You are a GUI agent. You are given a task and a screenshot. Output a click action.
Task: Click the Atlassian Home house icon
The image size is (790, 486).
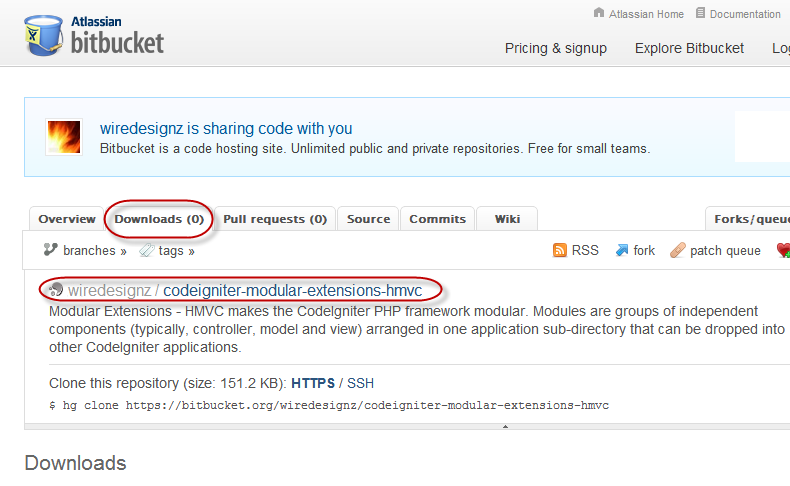click(599, 13)
